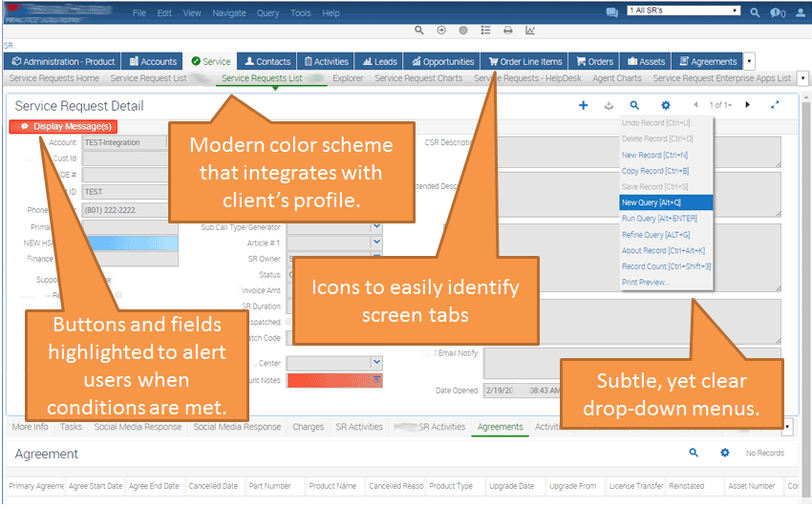The height and width of the screenshot is (508, 812).
Task: Choose Record Count from the dropdown menu
Action: (665, 266)
